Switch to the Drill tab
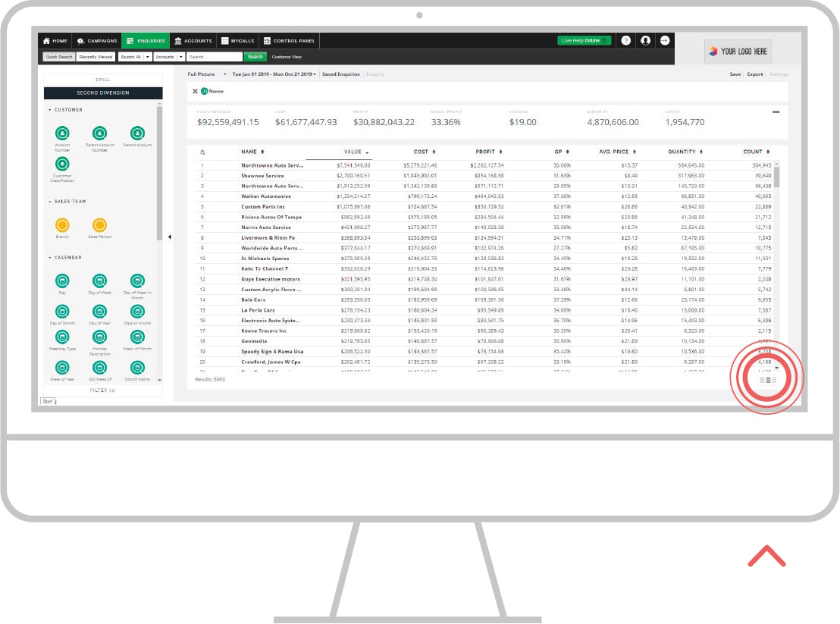840x624 pixels. [103, 80]
